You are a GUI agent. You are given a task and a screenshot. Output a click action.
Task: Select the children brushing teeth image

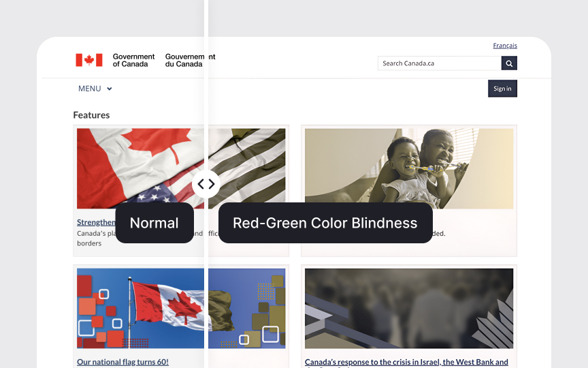tap(408, 168)
